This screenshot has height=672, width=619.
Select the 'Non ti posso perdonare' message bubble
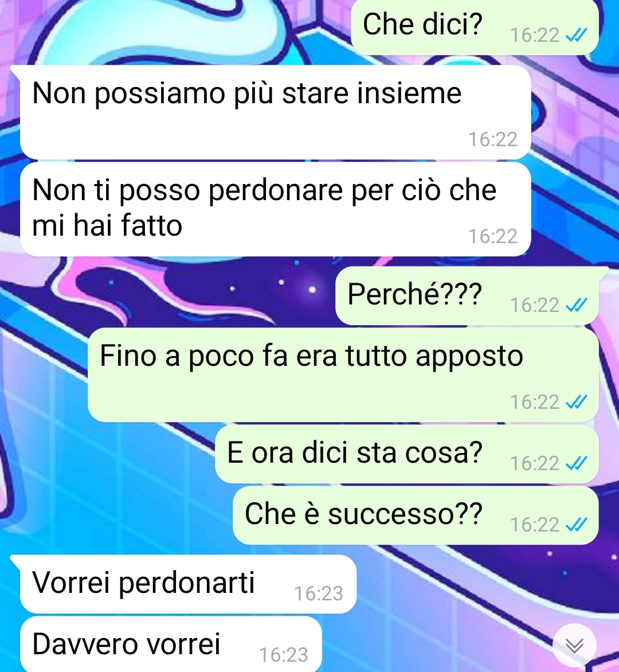pos(275,209)
